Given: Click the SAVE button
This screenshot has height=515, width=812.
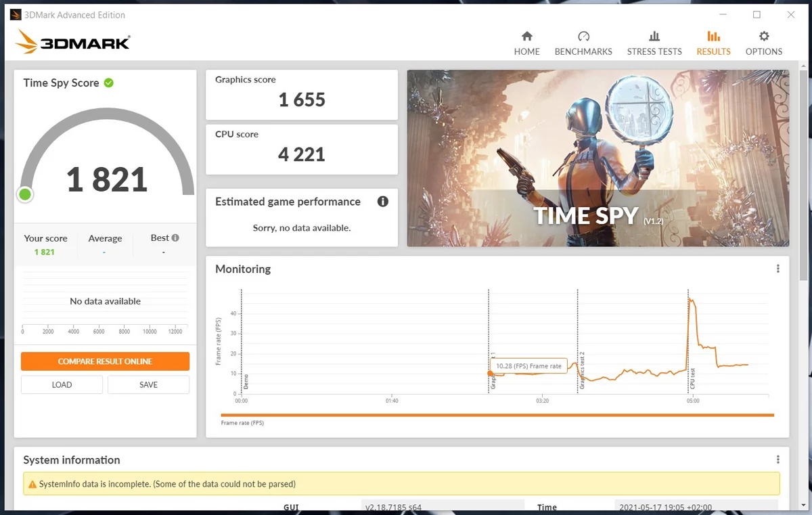Looking at the screenshot, I should pos(148,384).
